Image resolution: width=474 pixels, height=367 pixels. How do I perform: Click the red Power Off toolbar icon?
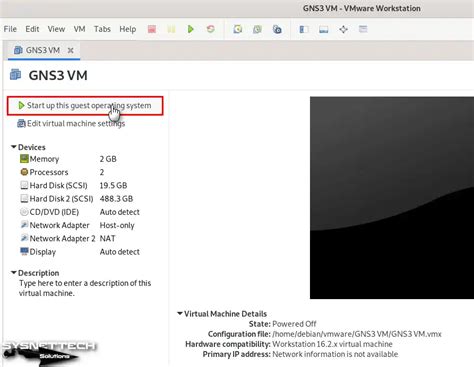coord(152,29)
